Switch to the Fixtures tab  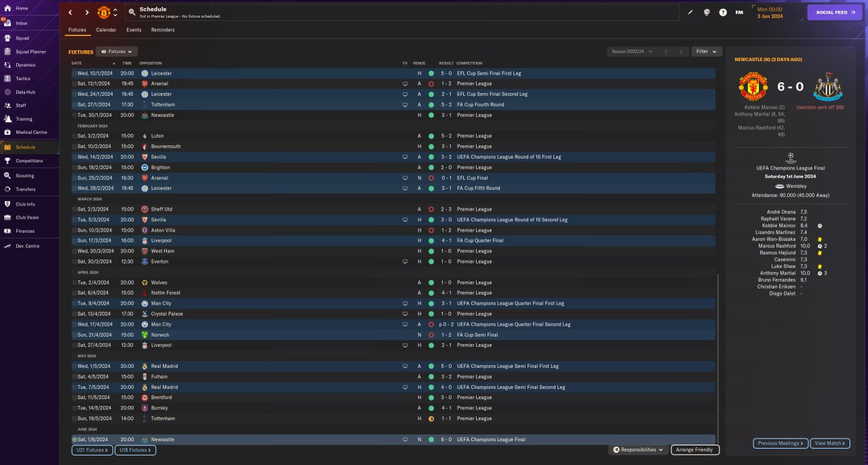(x=77, y=30)
